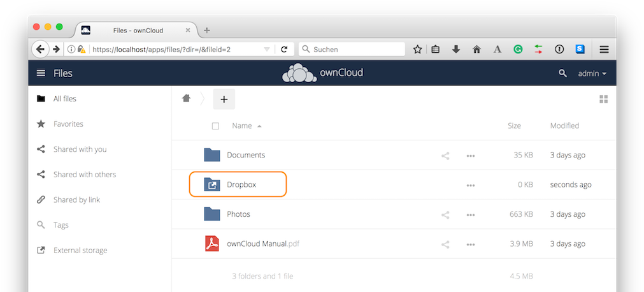Open site information icon in the address bar

tap(71, 49)
